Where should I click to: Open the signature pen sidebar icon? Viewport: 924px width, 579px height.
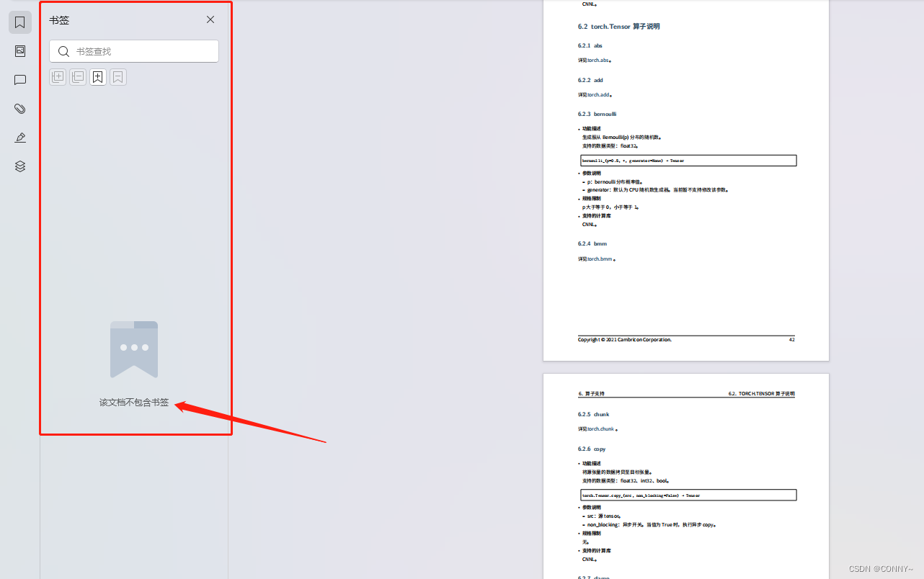click(20, 138)
